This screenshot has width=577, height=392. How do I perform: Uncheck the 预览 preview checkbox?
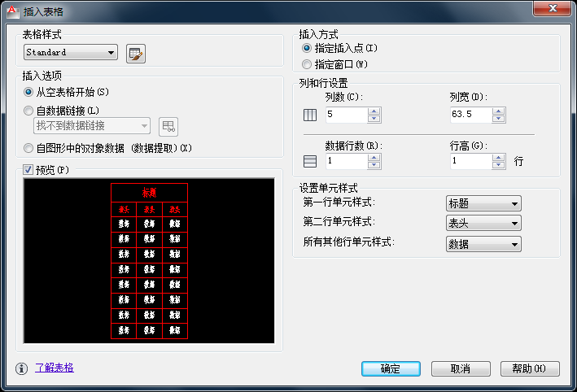(x=28, y=169)
